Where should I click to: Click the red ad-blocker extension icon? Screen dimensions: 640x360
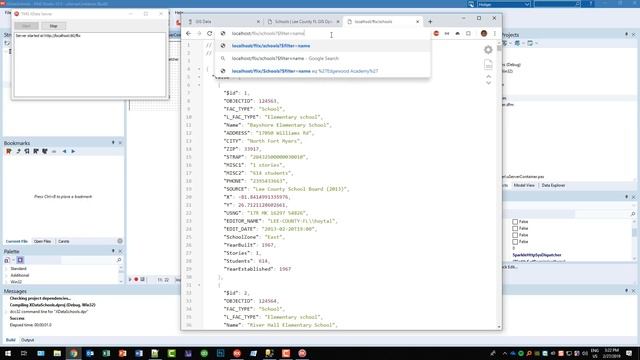click(436, 33)
